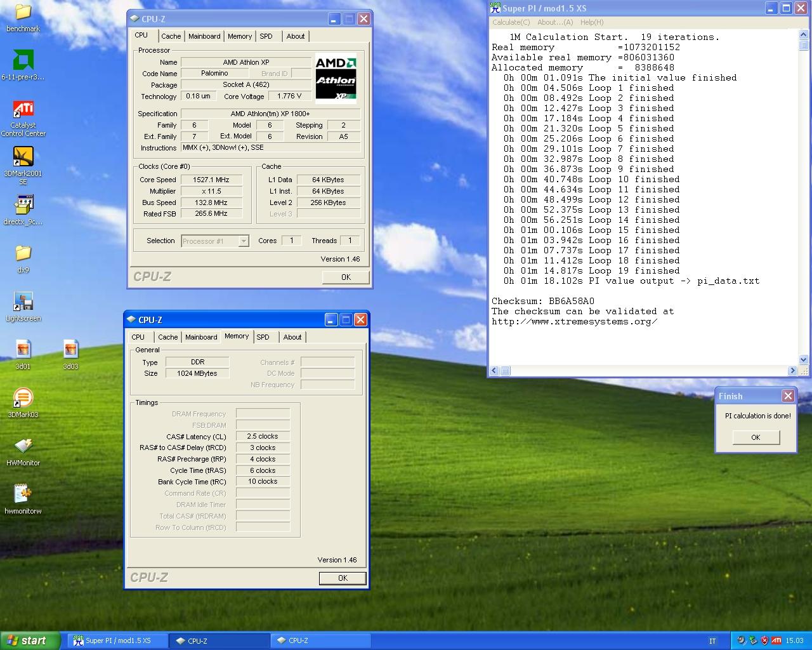Confirm OK in the Finish dialog
Screen dimensions: 812x650
(756, 437)
